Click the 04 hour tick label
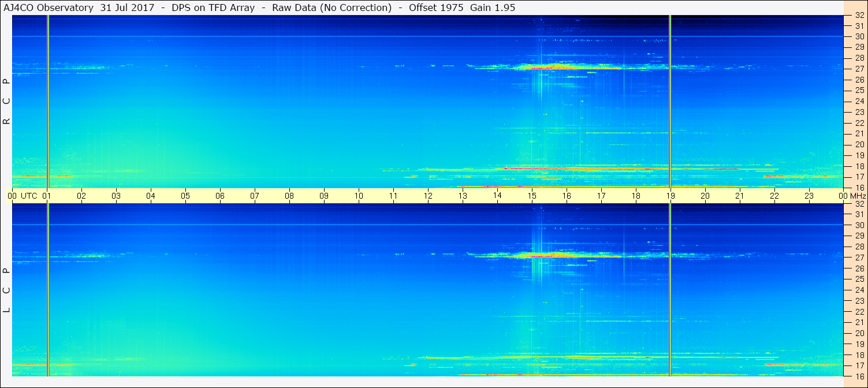Viewport: 868px width, 388px height. [151, 196]
